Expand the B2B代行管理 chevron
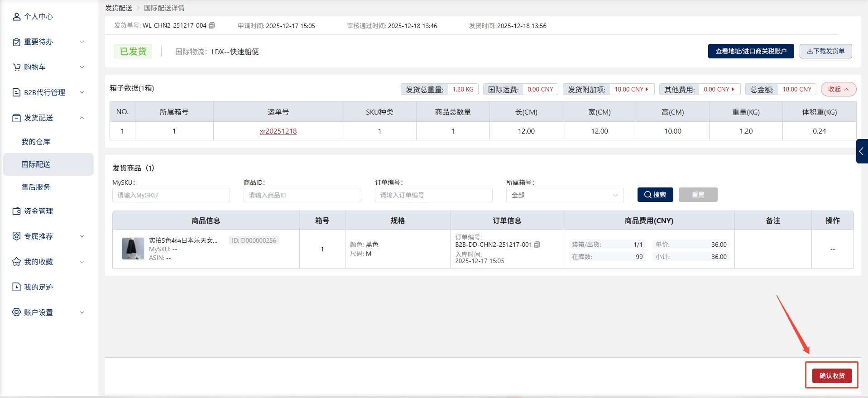Image resolution: width=868 pixels, height=398 pixels. pyautogui.click(x=82, y=93)
